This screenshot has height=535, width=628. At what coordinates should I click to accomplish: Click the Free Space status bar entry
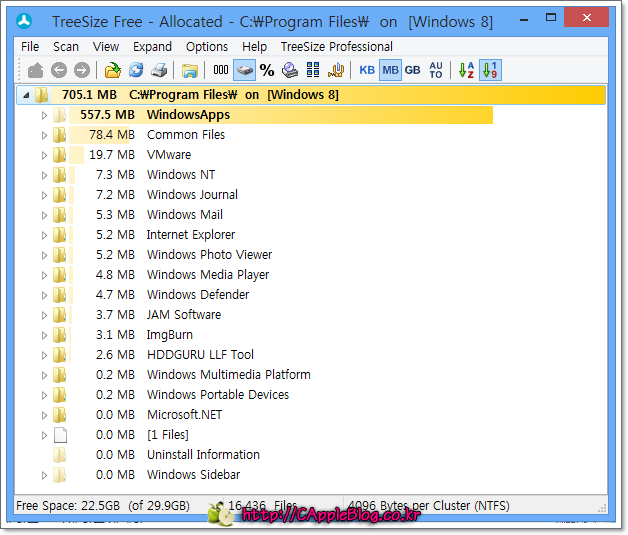pos(103,506)
